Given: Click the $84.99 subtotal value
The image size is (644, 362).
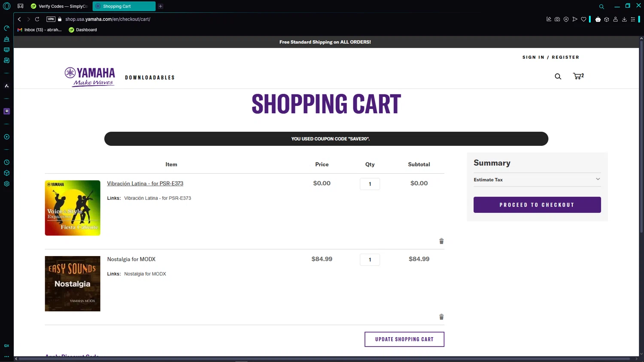Looking at the screenshot, I should pos(419,259).
